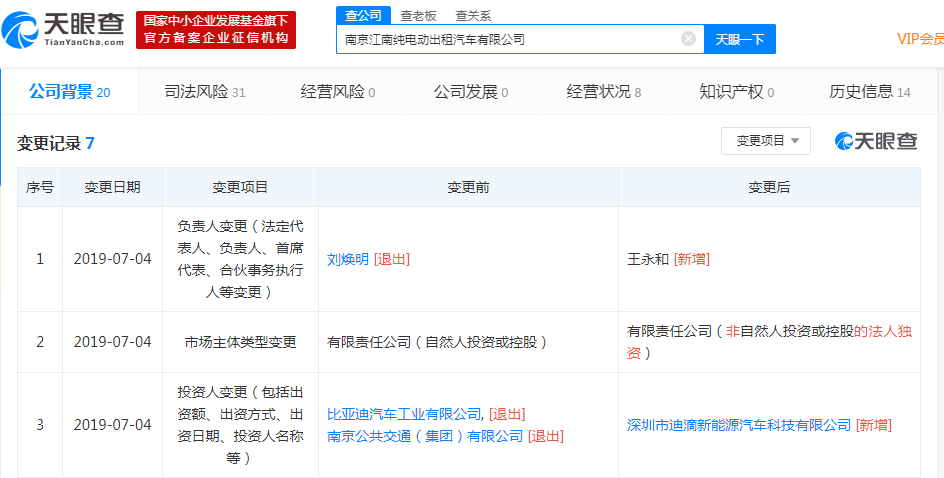Click the 变更项目 column header

pyautogui.click(x=240, y=187)
